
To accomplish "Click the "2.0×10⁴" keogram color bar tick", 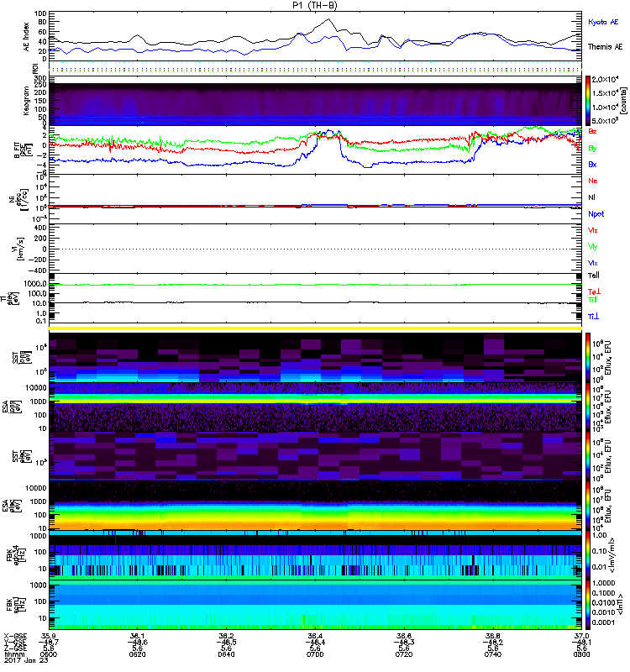I will [x=605, y=80].
